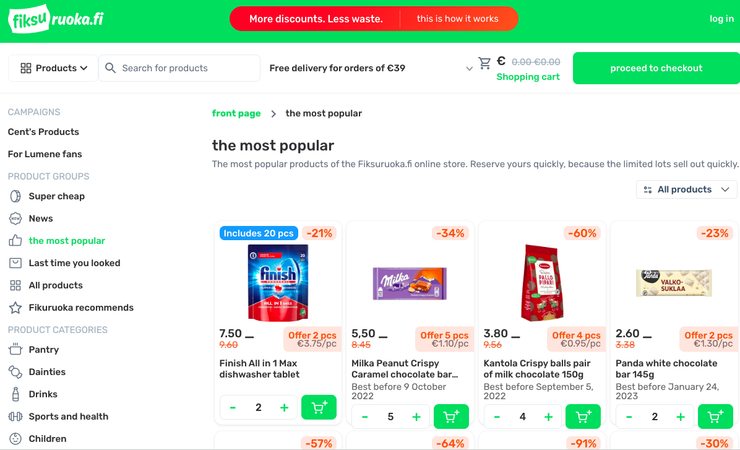
Task: Open the shopping cart icon
Action: 484,63
